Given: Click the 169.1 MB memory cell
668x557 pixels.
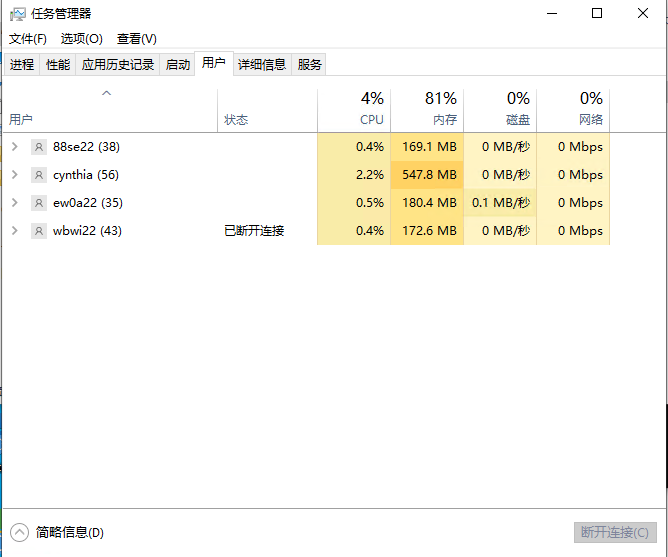Looking at the screenshot, I should click(427, 147).
